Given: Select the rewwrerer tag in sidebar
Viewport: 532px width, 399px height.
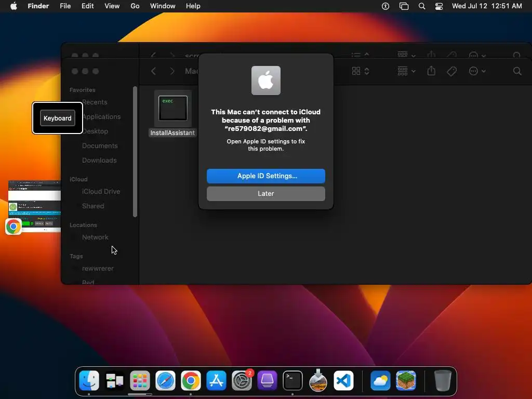Looking at the screenshot, I should (x=98, y=269).
